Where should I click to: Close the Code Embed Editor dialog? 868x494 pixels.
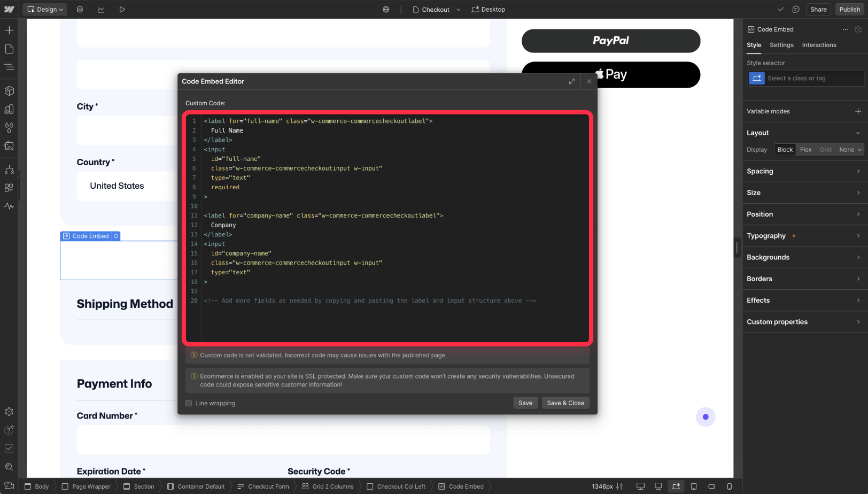pos(589,81)
